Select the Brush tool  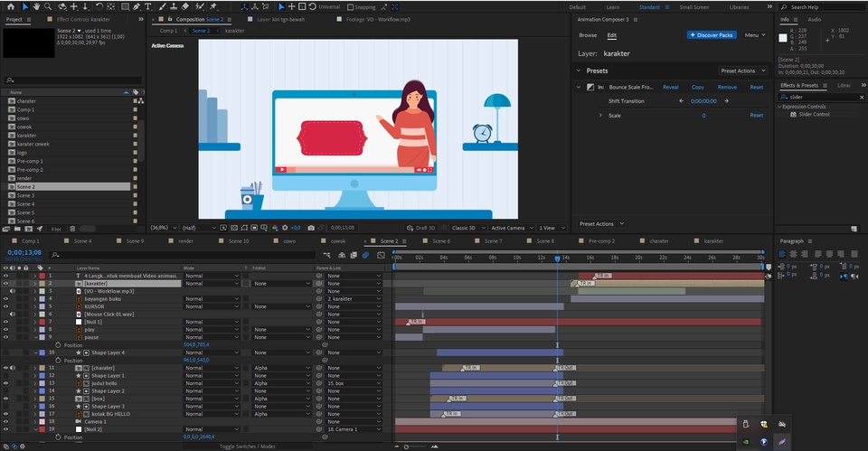162,6
